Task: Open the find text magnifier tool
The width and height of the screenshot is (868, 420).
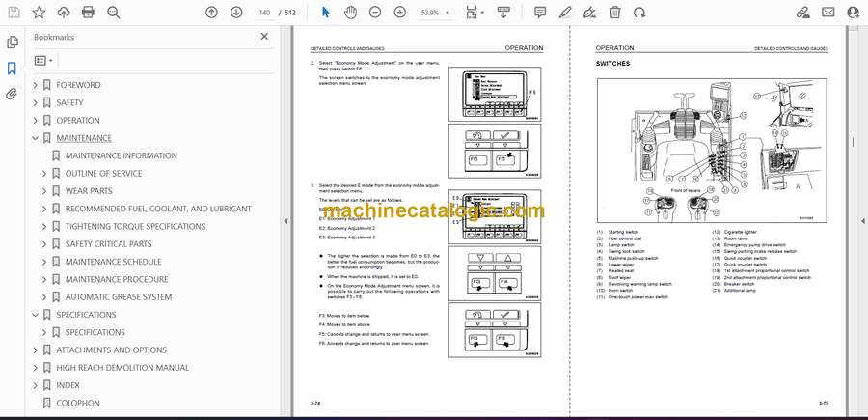Action: pyautogui.click(x=114, y=13)
